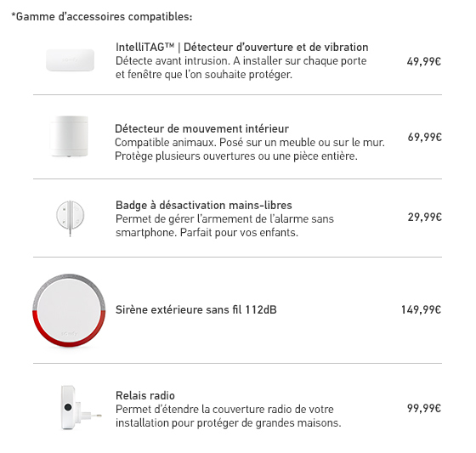Click the Gamme d'accessoires compatibles heading
This screenshot has height=453, width=476.
102,16
